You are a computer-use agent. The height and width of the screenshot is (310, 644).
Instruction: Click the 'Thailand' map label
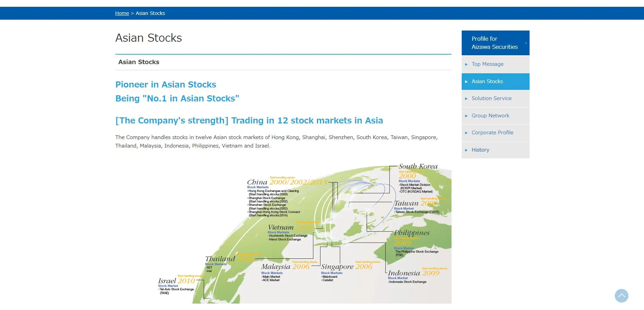point(220,259)
